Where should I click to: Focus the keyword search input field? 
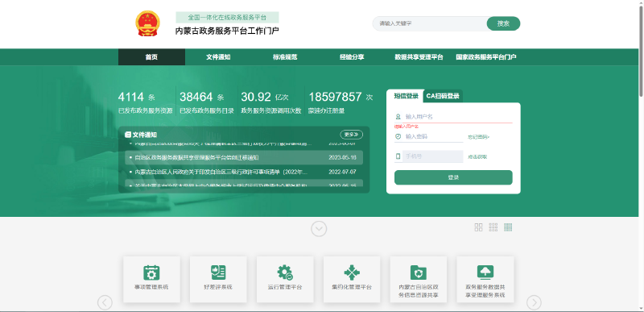[430, 23]
